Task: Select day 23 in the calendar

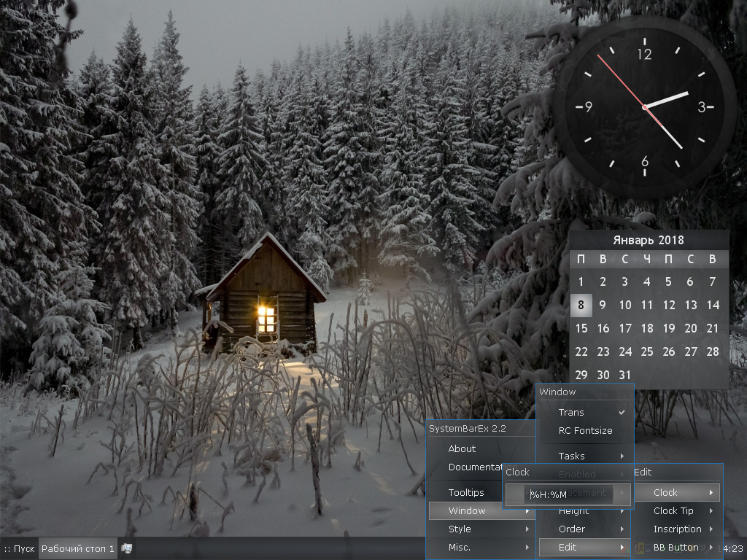Action: 603,351
